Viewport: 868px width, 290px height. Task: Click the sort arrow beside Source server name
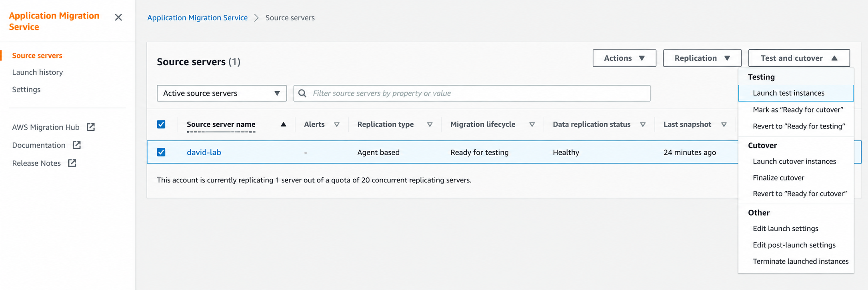click(284, 124)
